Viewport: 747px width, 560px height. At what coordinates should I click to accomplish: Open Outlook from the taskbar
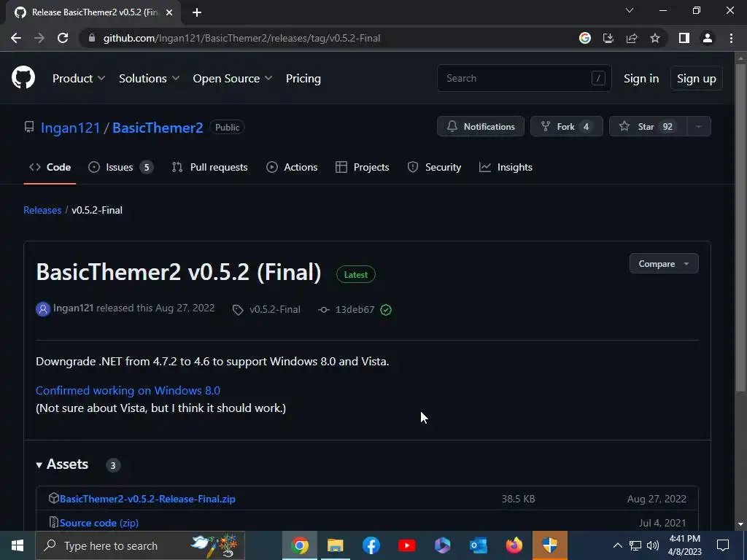pos(479,545)
